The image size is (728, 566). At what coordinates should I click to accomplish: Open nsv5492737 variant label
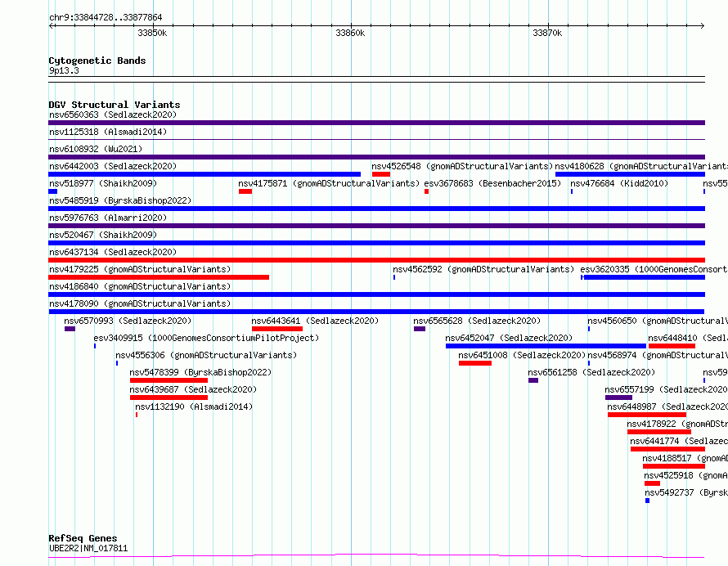click(686, 492)
